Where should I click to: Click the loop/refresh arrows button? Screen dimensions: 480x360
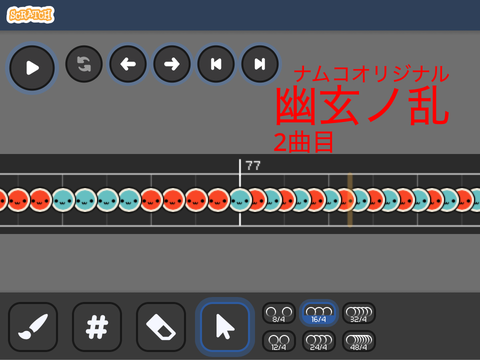84,64
